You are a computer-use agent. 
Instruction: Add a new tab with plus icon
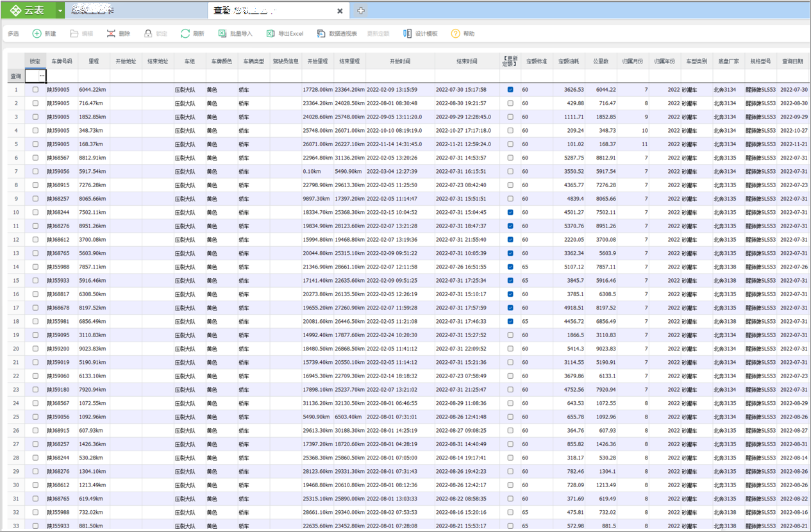coord(362,11)
